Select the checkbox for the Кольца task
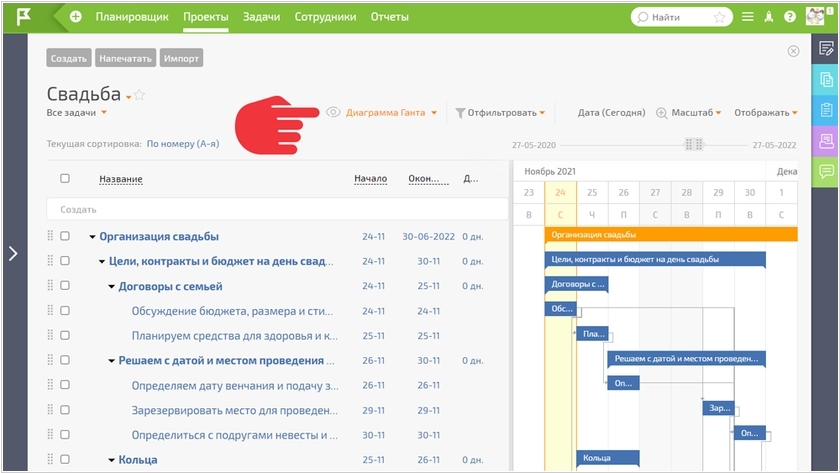Screen dimensions: 840x473 (65, 460)
